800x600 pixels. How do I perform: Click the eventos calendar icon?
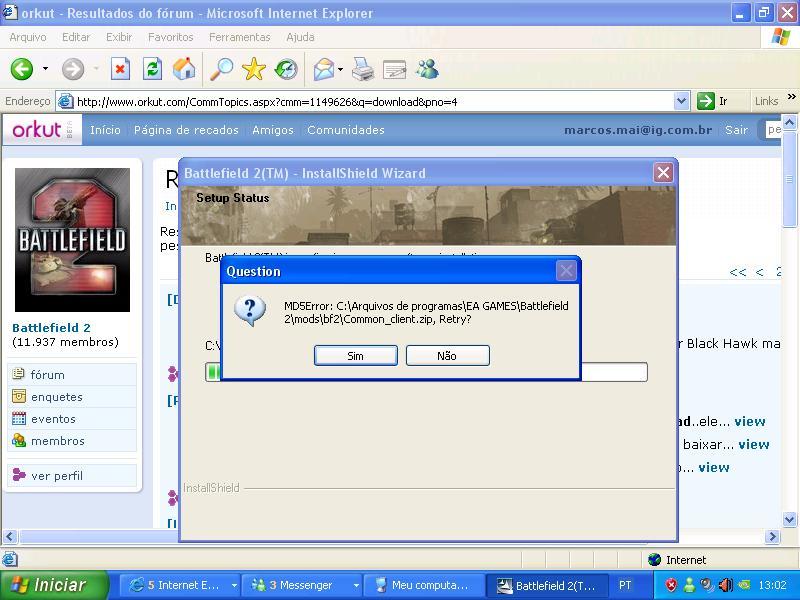pos(18,418)
